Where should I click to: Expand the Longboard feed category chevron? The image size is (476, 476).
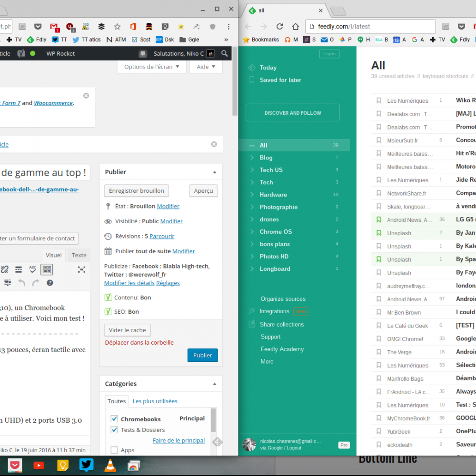252,268
